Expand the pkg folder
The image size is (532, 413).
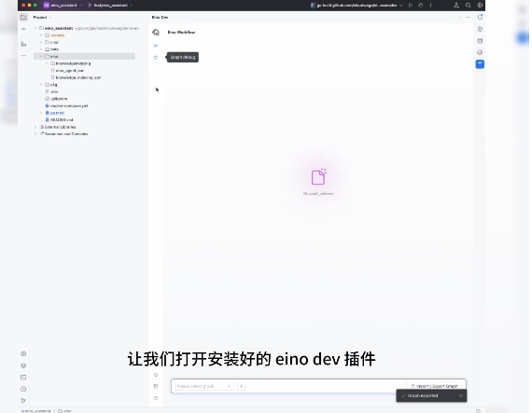pos(41,85)
